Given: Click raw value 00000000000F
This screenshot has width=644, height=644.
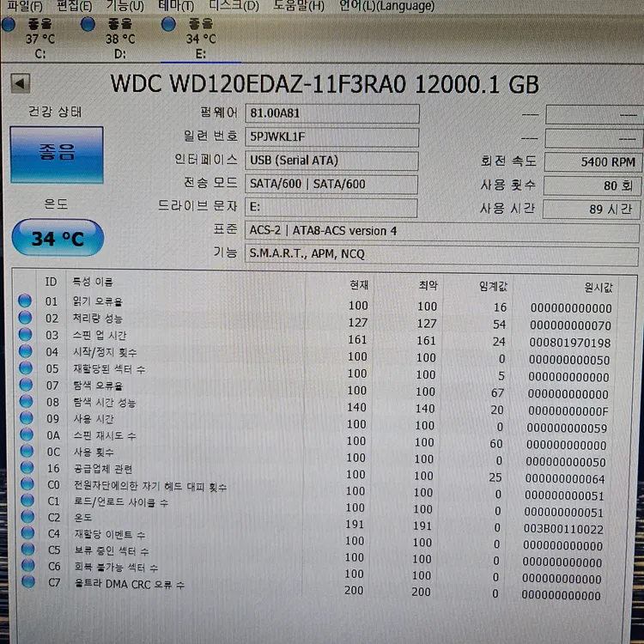Looking at the screenshot, I should click(x=569, y=410).
